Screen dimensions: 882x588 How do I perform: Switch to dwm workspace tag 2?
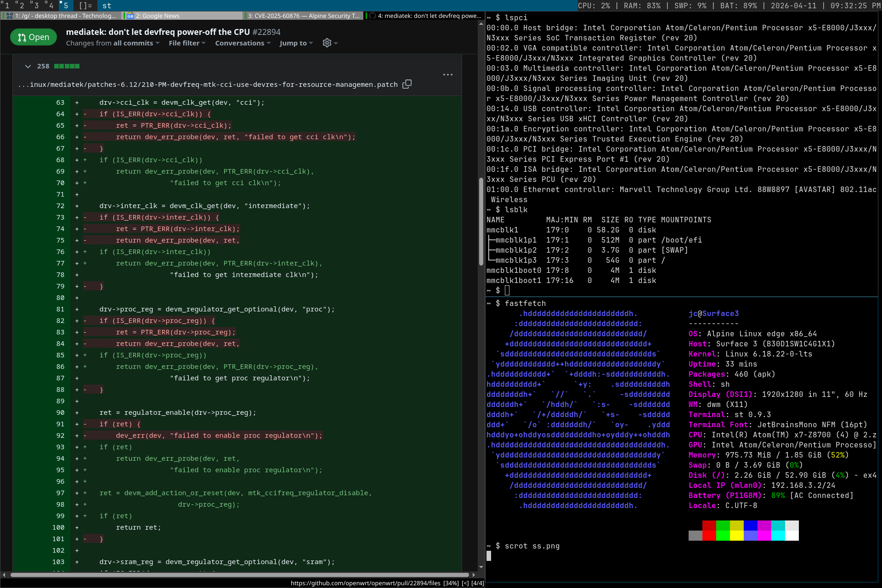22,6
